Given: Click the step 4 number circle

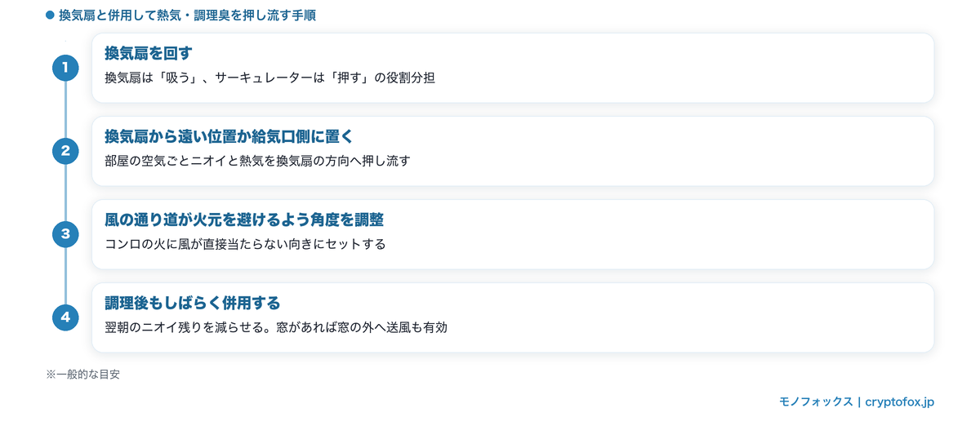Looking at the screenshot, I should click(65, 317).
